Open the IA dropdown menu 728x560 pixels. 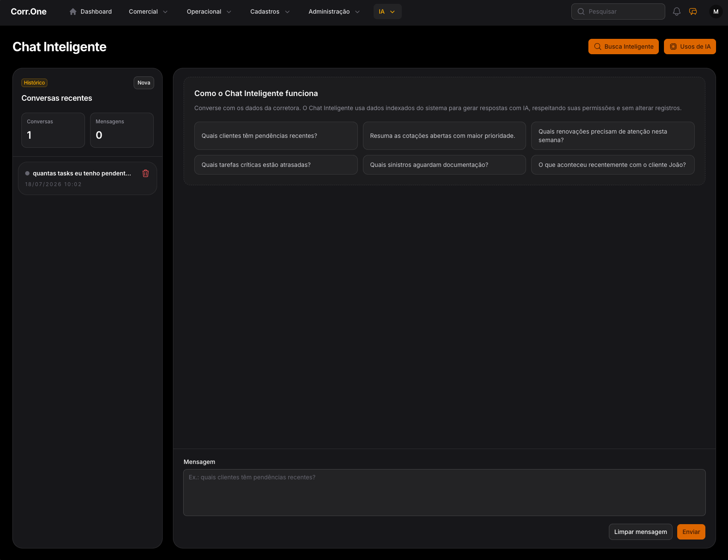click(x=387, y=12)
